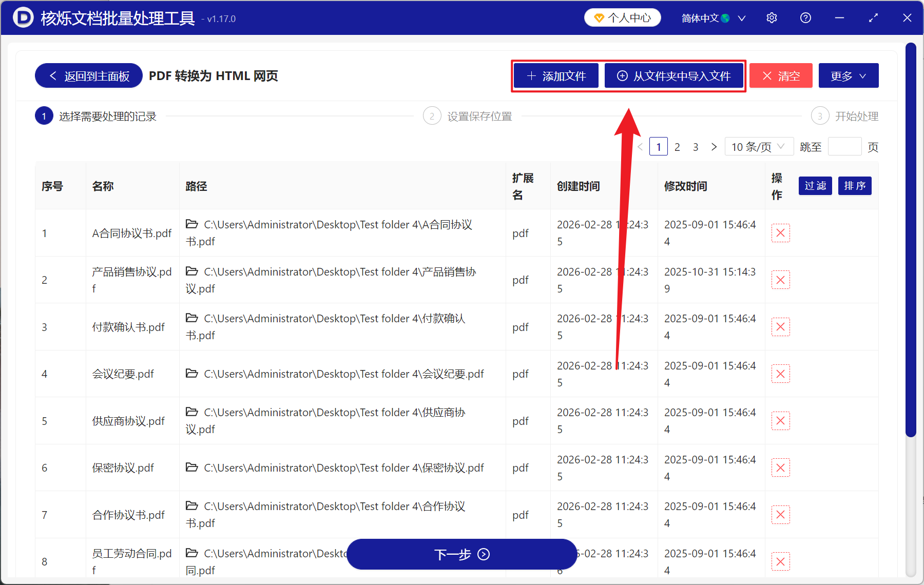Open the 过滤 filter options

coord(815,186)
